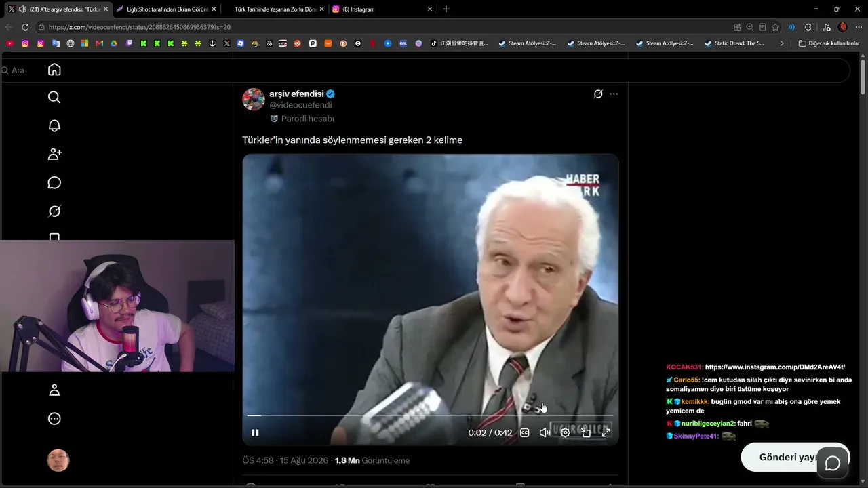The height and width of the screenshot is (488, 868).
Task: Open the Static Dread bookmark
Action: tap(735, 43)
